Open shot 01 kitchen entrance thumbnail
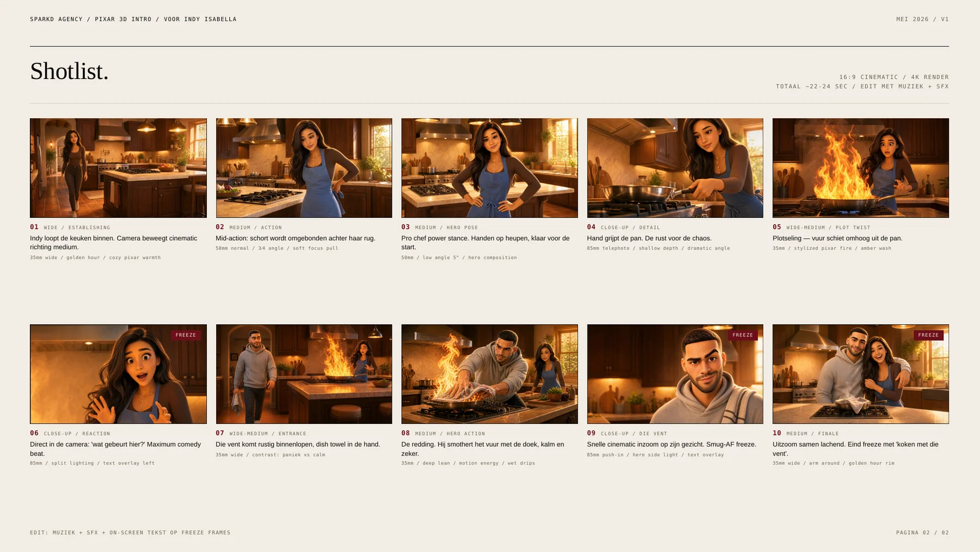The image size is (980, 552). coord(118,168)
